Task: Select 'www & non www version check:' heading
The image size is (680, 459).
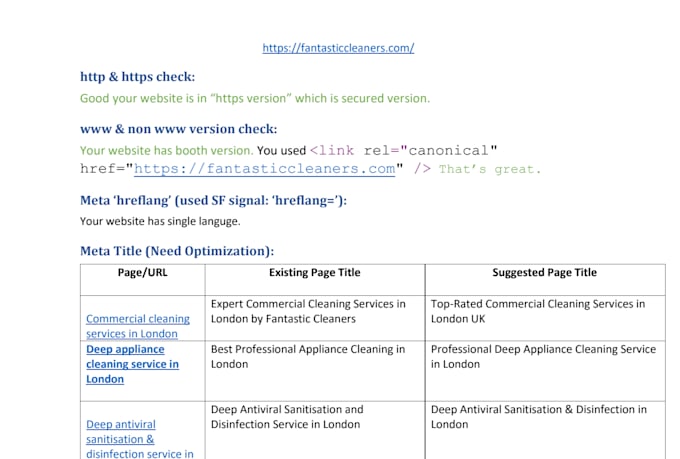Action: 178,129
